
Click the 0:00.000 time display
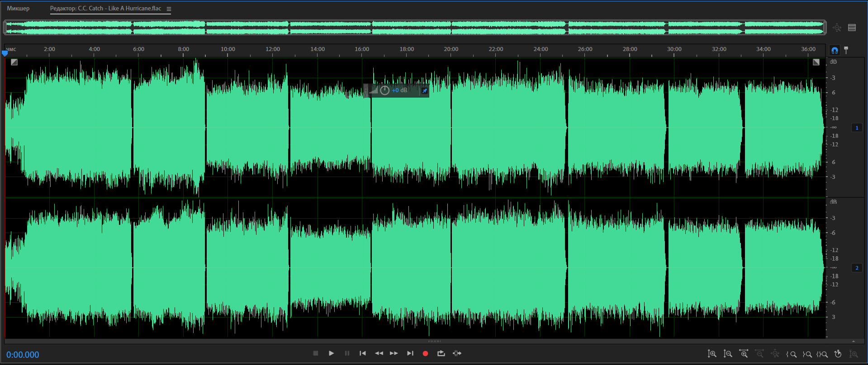[23, 355]
